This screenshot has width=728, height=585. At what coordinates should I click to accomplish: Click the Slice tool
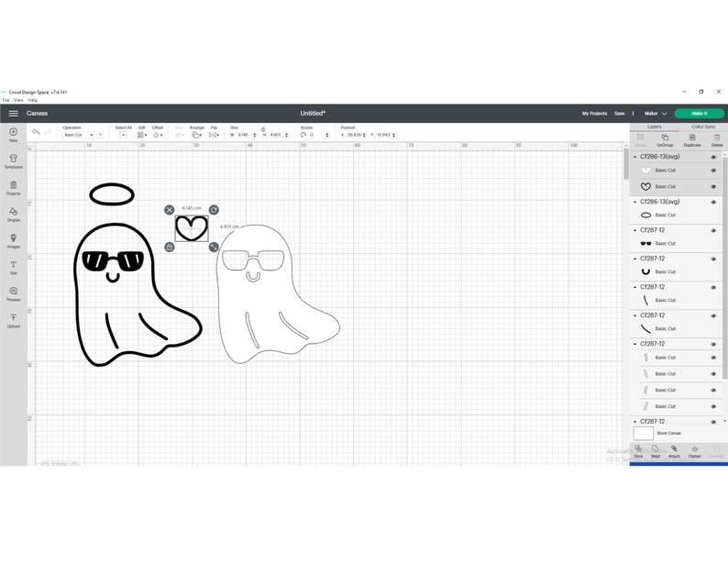click(638, 451)
